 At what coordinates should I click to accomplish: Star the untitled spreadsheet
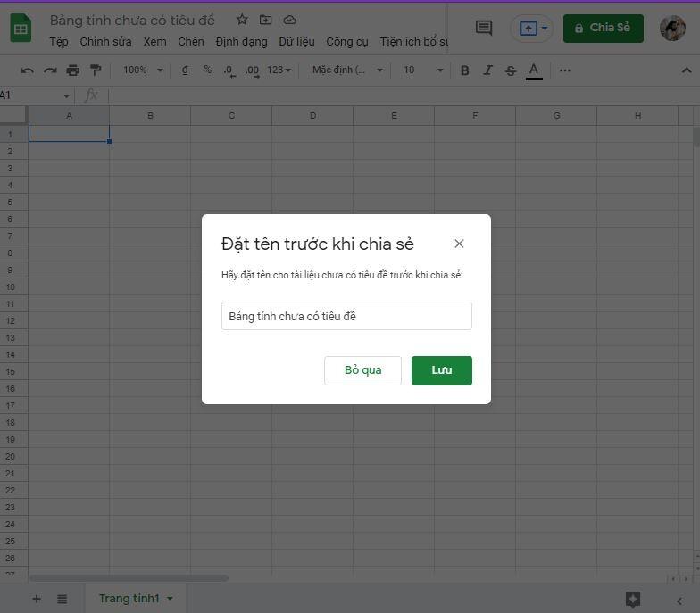(x=242, y=20)
